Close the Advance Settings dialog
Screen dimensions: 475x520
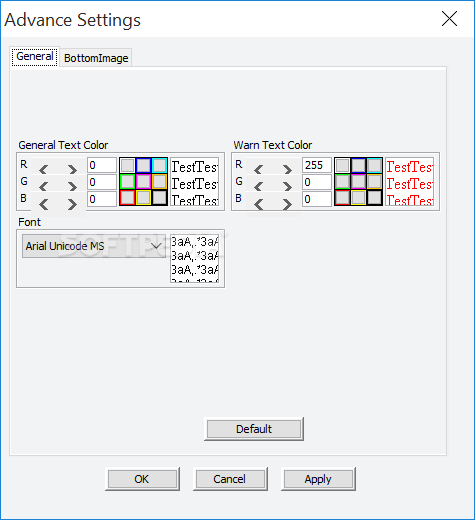449,19
